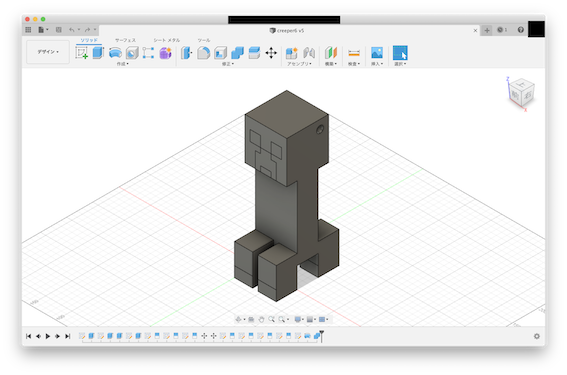Select the Extrude tool
The image size is (567, 375).
click(x=98, y=53)
